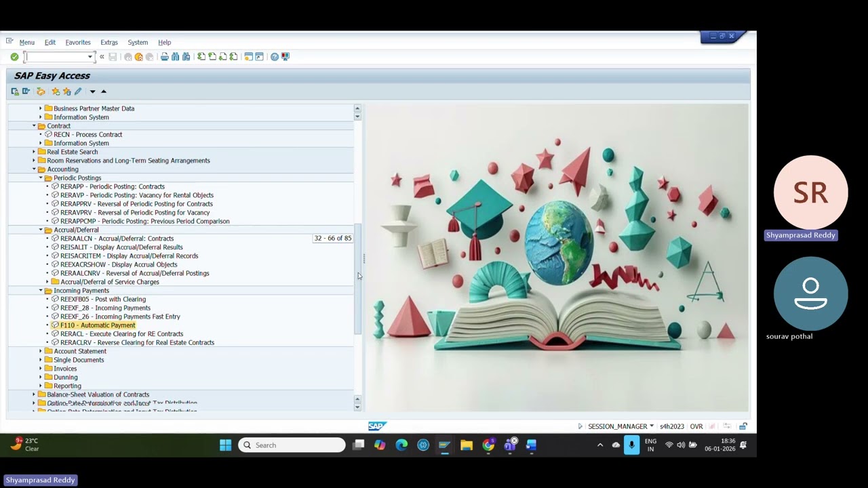Select REISALIT - Display Accrual/Deferral Results
Screen dimensions: 868x488
pyautogui.click(x=121, y=247)
